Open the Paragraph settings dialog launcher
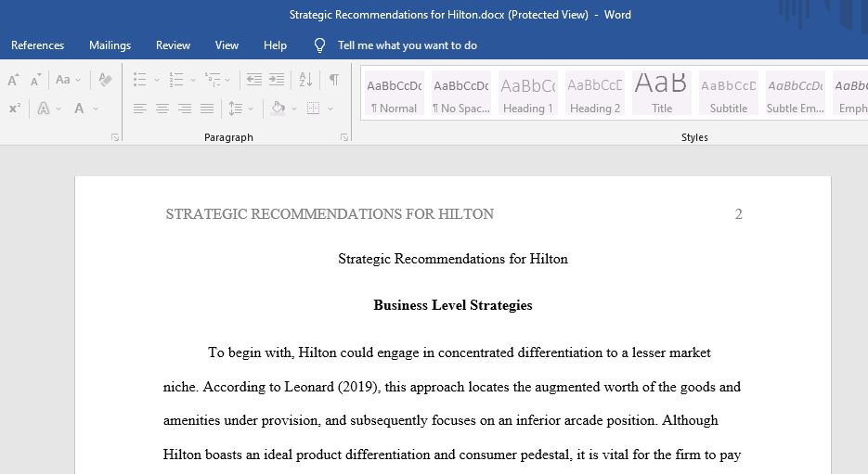This screenshot has width=868, height=474. point(344,137)
